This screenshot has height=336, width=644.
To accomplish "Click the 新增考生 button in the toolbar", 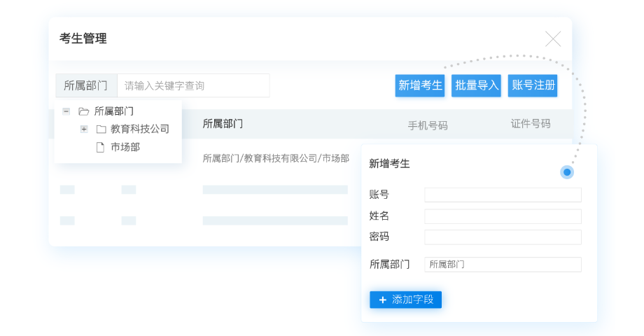I will tap(420, 85).
